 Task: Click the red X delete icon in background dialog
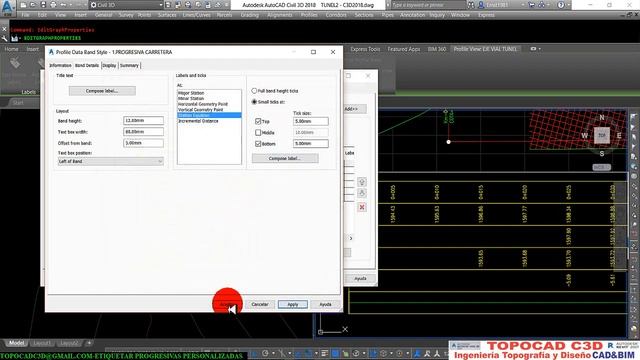point(362,207)
